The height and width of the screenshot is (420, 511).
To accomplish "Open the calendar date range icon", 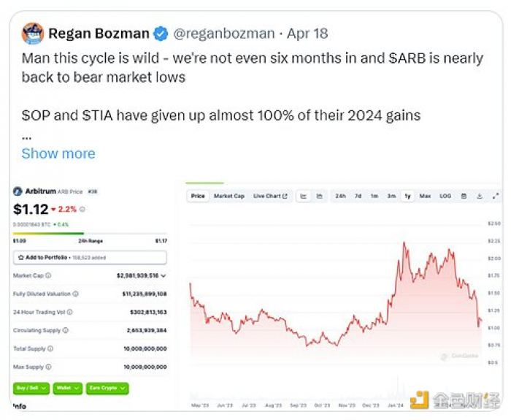I will click(x=464, y=196).
